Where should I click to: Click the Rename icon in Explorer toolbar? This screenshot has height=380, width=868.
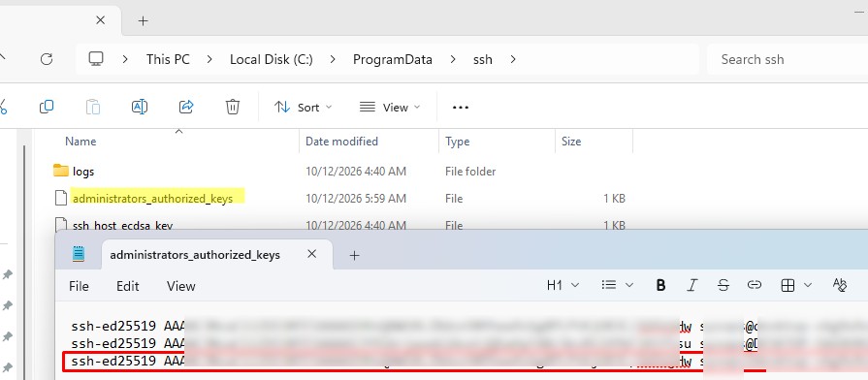click(140, 107)
